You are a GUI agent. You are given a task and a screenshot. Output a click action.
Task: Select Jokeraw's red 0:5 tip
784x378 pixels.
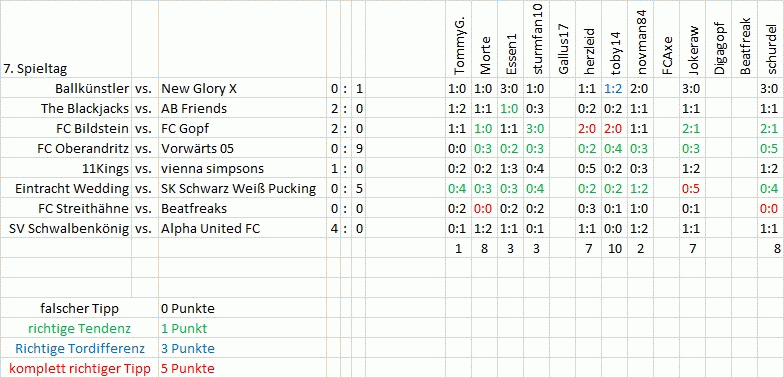692,189
